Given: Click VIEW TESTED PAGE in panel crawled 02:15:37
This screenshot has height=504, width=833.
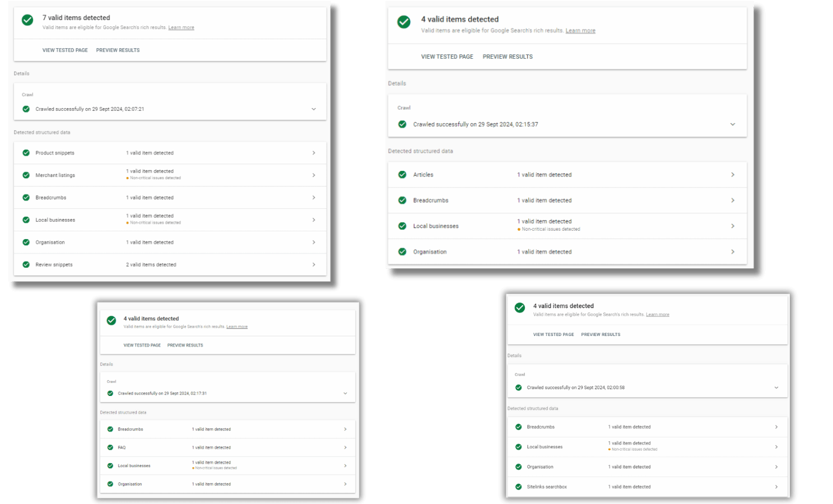Looking at the screenshot, I should click(x=447, y=57).
